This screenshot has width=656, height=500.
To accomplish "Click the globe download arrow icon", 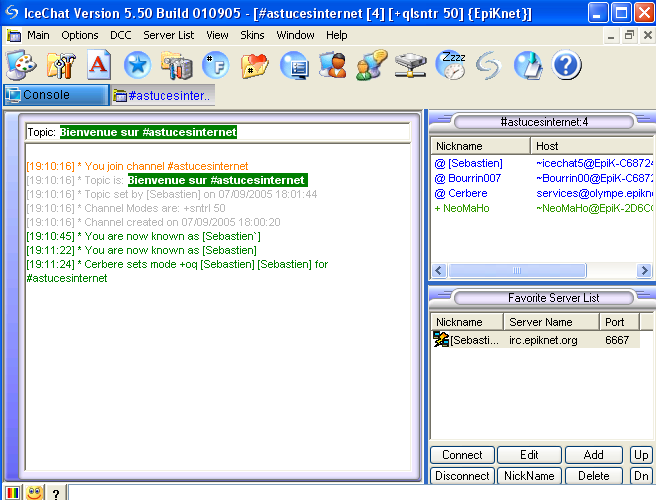I will click(528, 65).
